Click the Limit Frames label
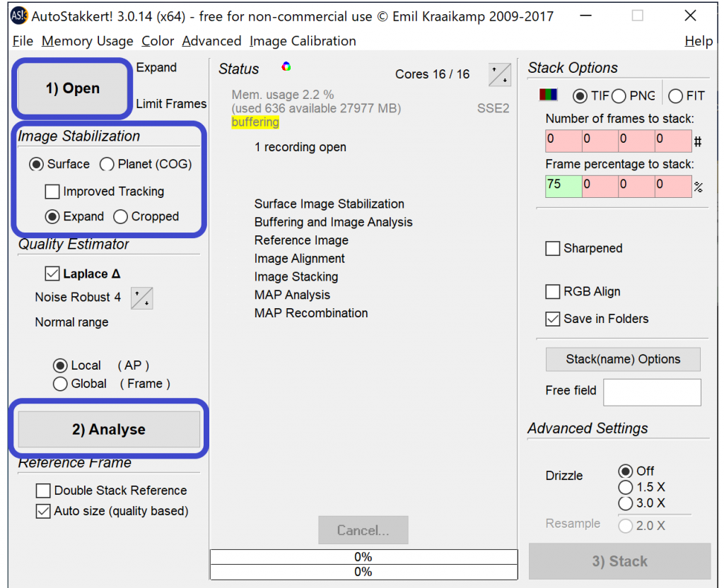The image size is (724, 588). pos(171,104)
